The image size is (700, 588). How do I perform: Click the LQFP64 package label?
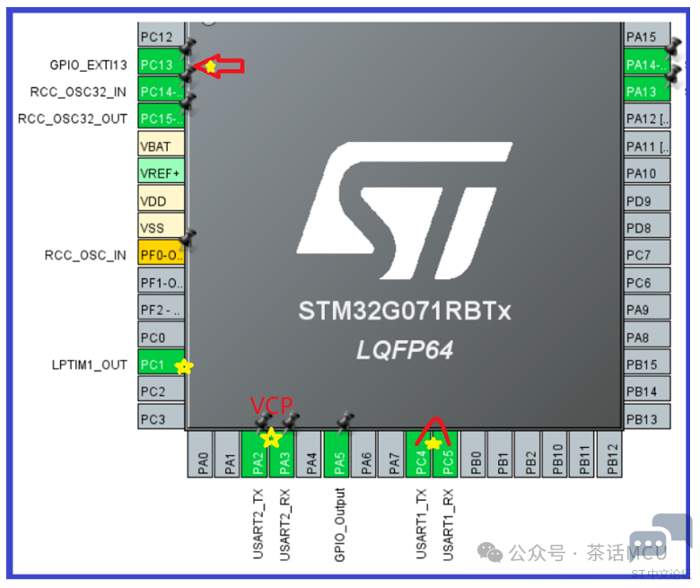(405, 349)
